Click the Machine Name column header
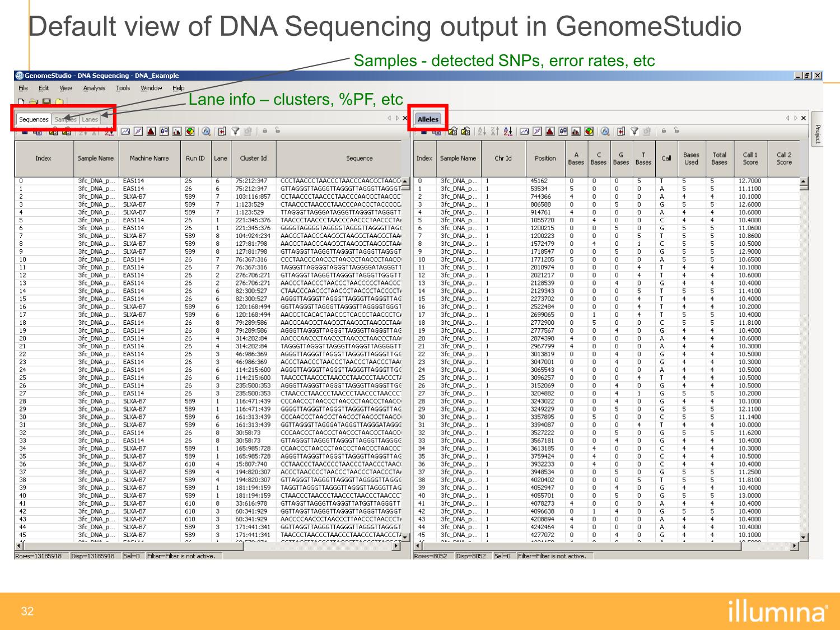Viewport: 840px width, 630px height. click(x=149, y=158)
